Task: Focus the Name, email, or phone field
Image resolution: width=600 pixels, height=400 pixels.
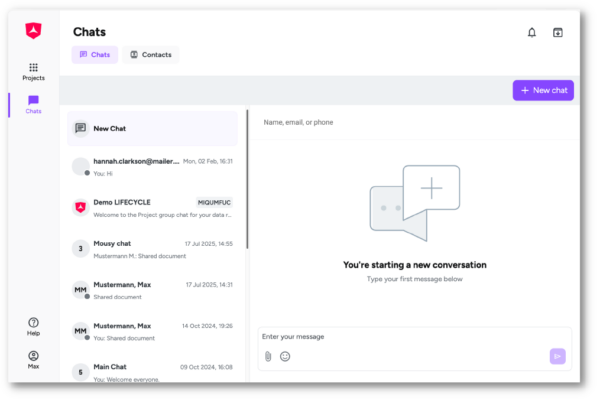Action: (x=410, y=122)
